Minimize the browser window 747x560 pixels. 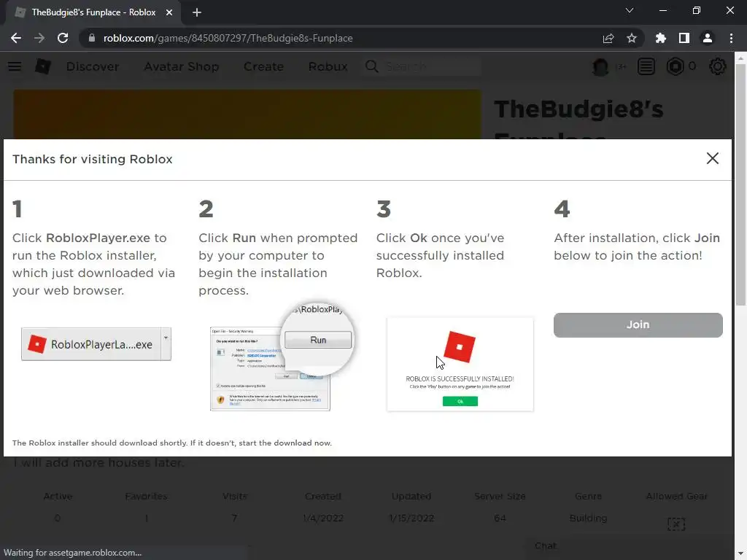(662, 10)
